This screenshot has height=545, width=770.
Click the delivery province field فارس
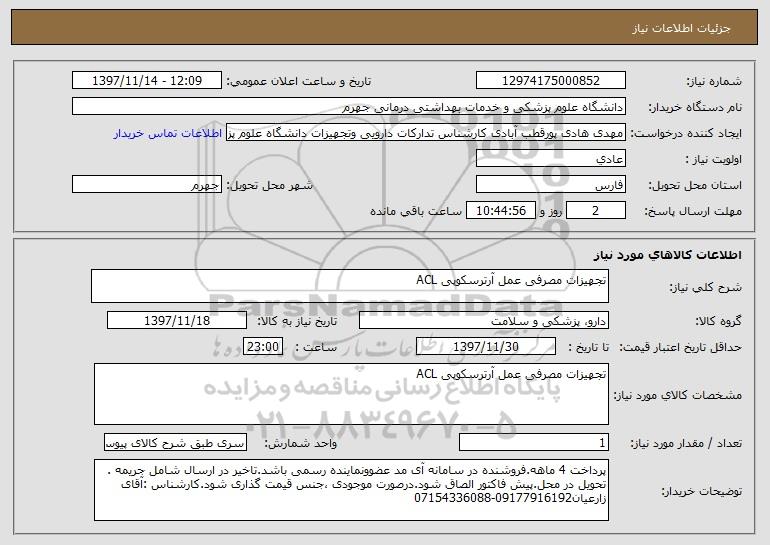tap(550, 185)
